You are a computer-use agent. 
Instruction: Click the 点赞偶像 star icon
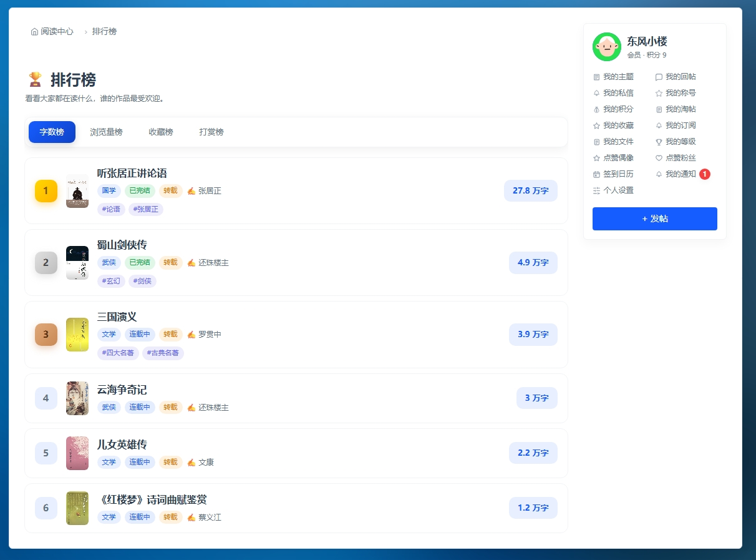(x=596, y=158)
